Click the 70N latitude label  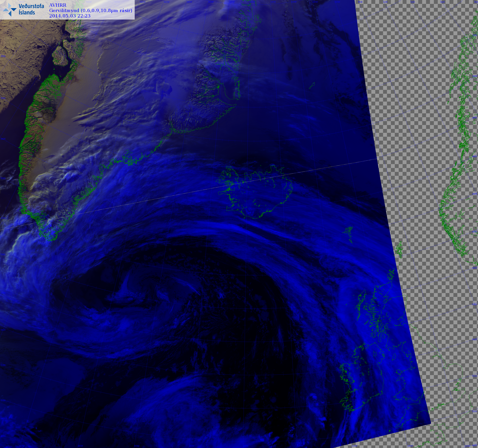(474, 35)
